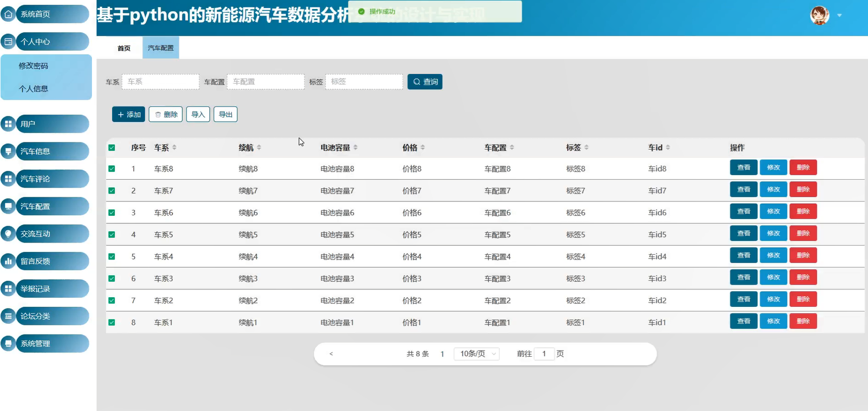Sort table by 车配置 column arrows

coord(512,148)
